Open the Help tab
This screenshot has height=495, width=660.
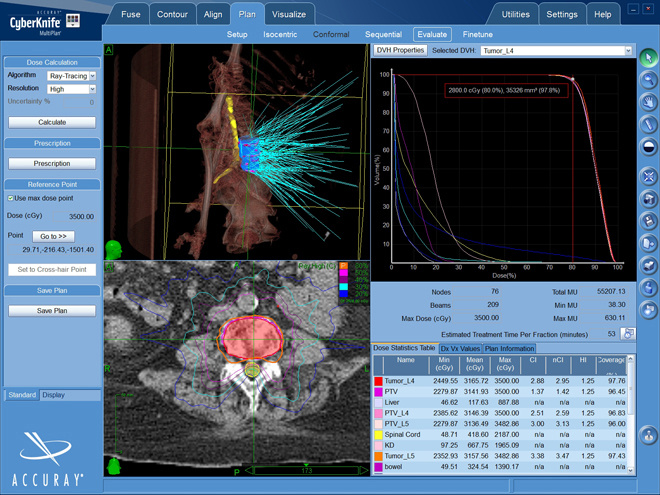click(603, 14)
